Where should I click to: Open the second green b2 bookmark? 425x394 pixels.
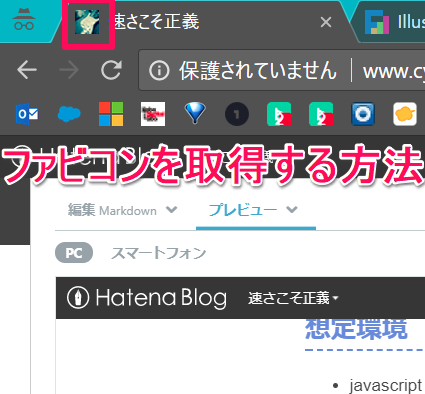(321, 114)
